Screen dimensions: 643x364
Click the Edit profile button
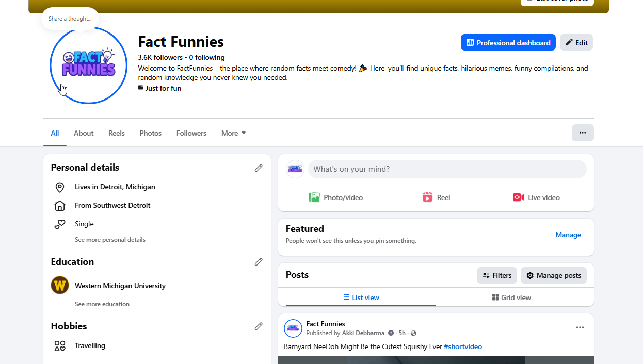click(x=576, y=43)
